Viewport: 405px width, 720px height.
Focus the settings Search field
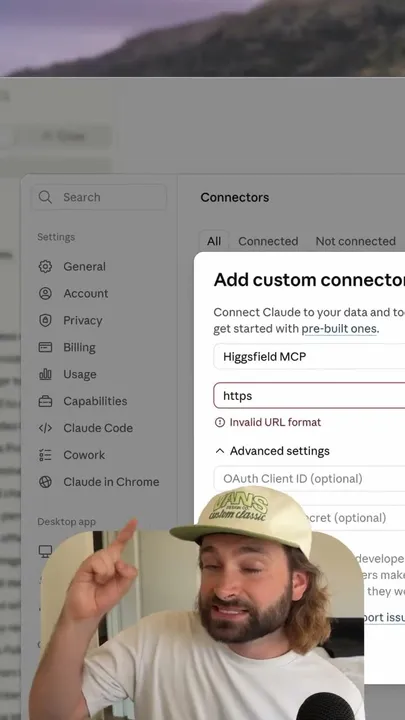(x=99, y=197)
